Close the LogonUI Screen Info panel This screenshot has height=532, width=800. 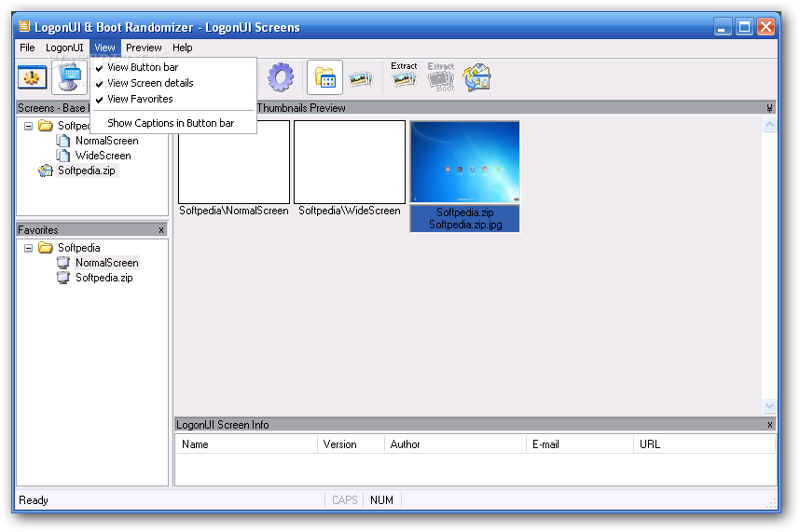[x=770, y=425]
